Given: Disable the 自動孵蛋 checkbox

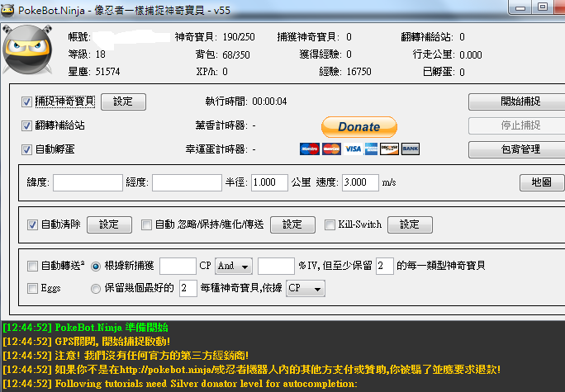Looking at the screenshot, I should tap(26, 149).
